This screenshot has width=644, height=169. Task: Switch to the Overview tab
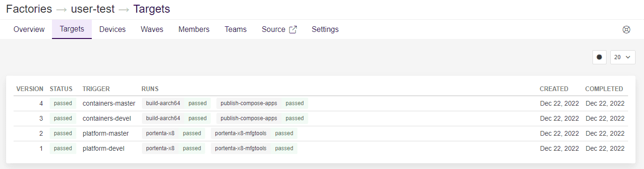tap(29, 29)
